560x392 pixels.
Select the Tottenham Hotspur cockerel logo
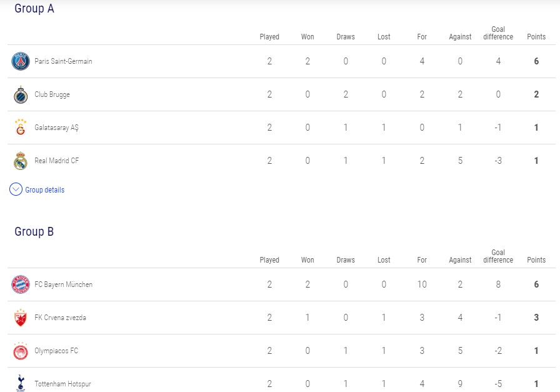(21, 383)
